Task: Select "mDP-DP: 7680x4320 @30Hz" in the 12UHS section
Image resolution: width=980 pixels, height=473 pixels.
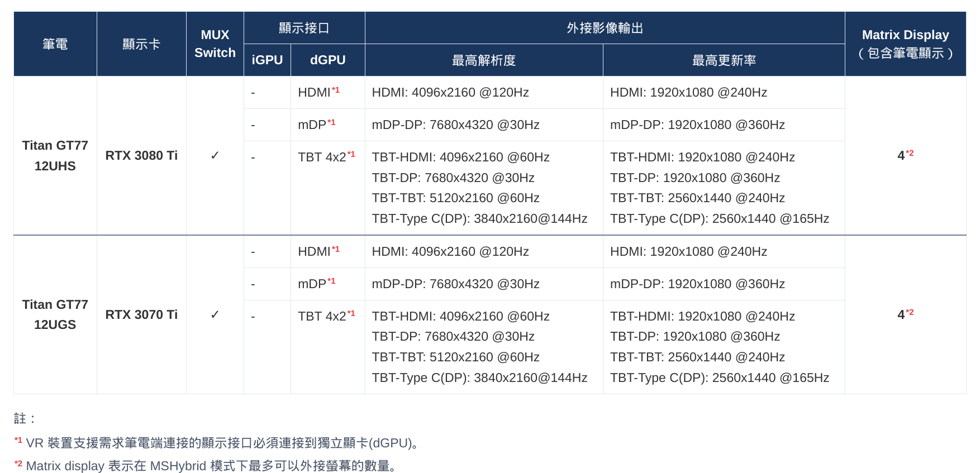Action: tap(455, 125)
